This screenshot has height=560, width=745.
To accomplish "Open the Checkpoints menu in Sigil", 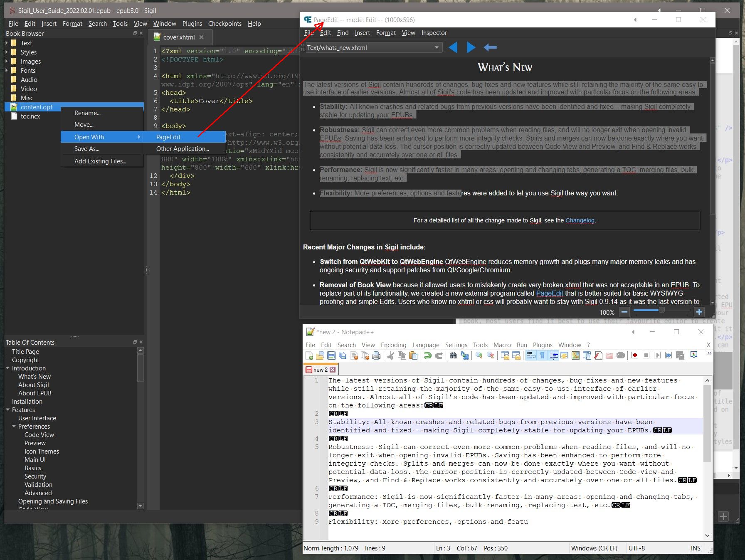I will (224, 24).
